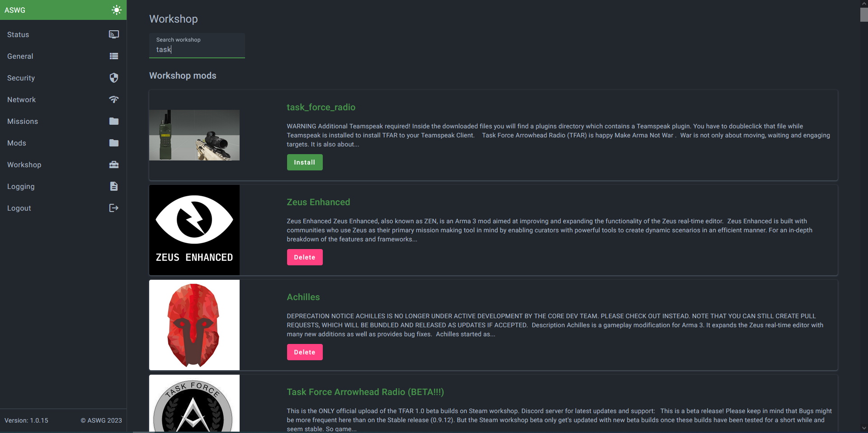
Task: Click the scrollbar down arrow
Action: pyautogui.click(x=864, y=428)
